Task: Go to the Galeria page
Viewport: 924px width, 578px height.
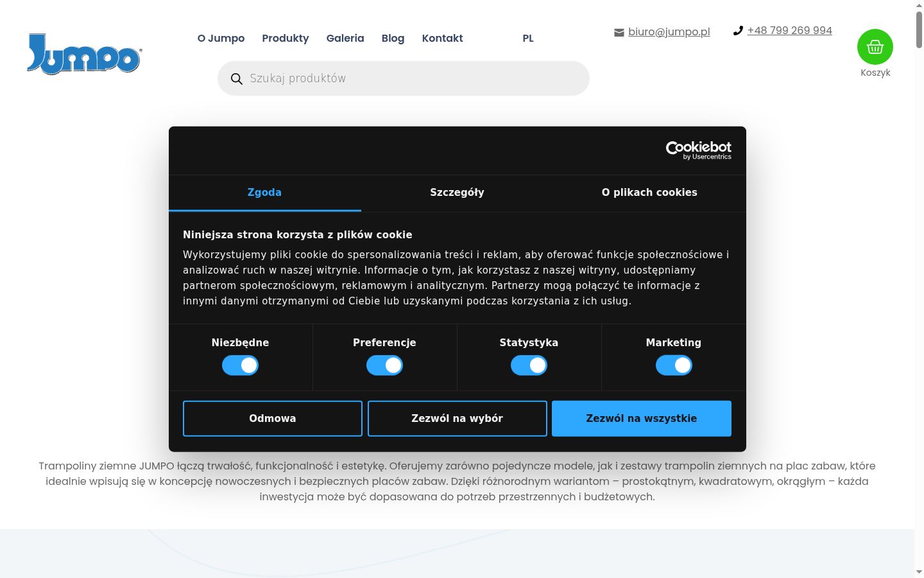Action: (x=345, y=39)
